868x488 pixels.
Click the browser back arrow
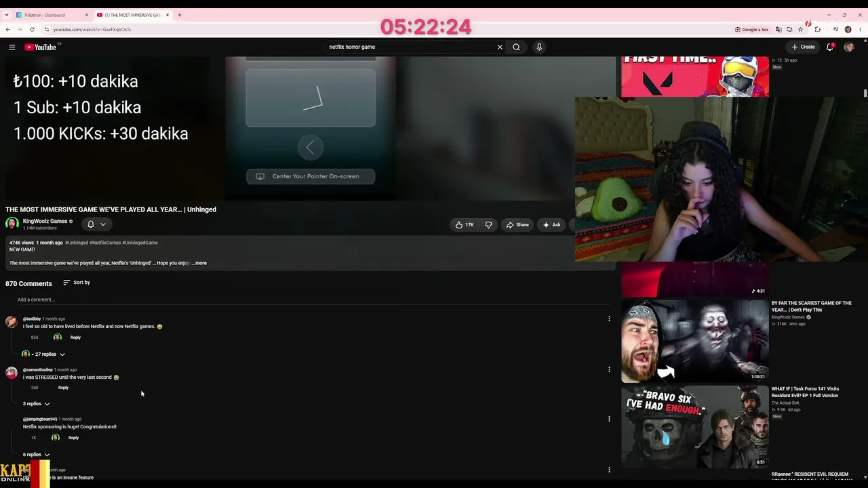tap(7, 29)
